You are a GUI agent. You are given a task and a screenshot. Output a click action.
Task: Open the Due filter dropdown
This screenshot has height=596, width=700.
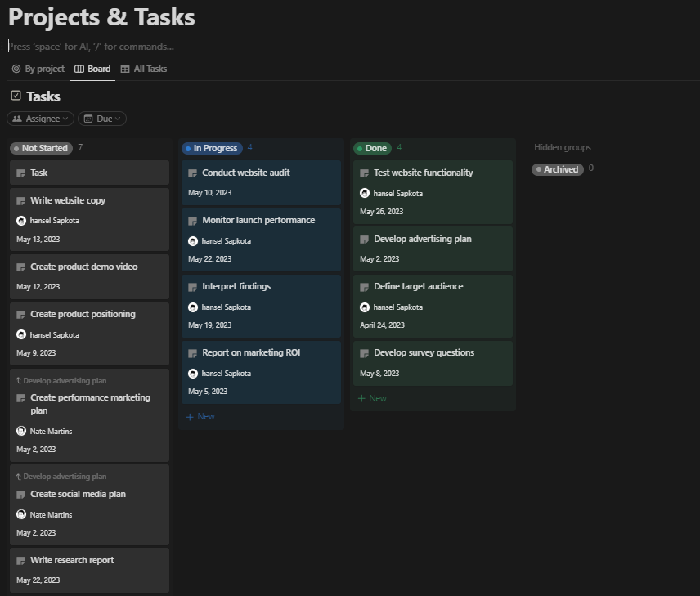click(101, 118)
